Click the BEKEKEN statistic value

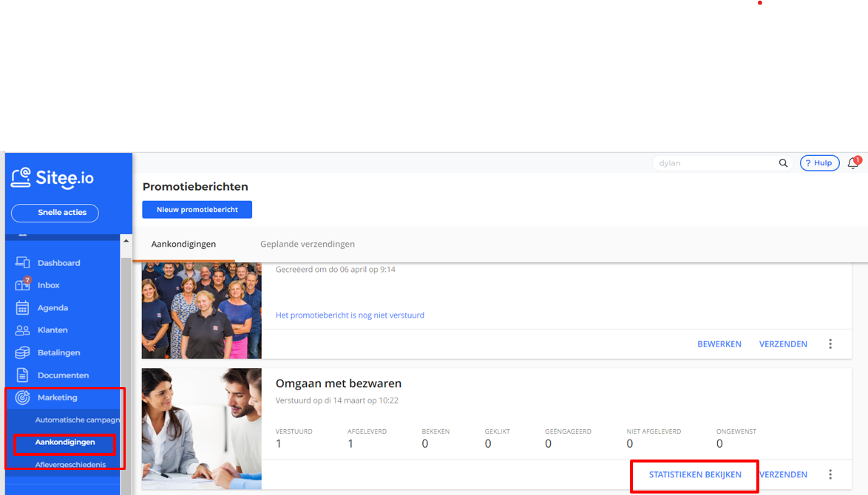[x=424, y=443]
